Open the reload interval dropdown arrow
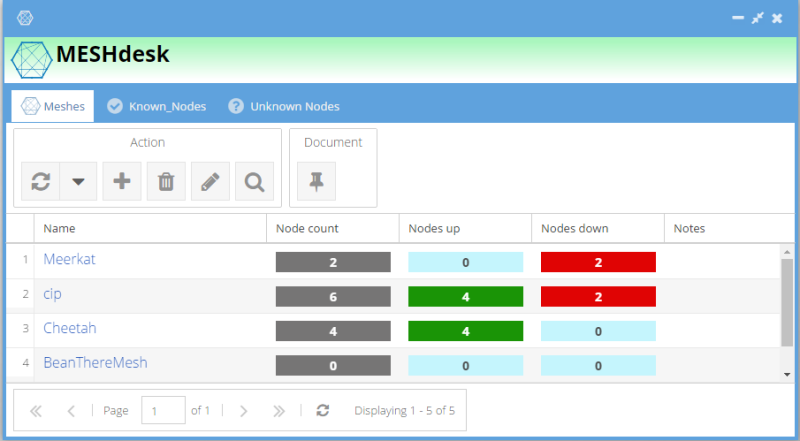The image size is (800, 441). pos(78,181)
